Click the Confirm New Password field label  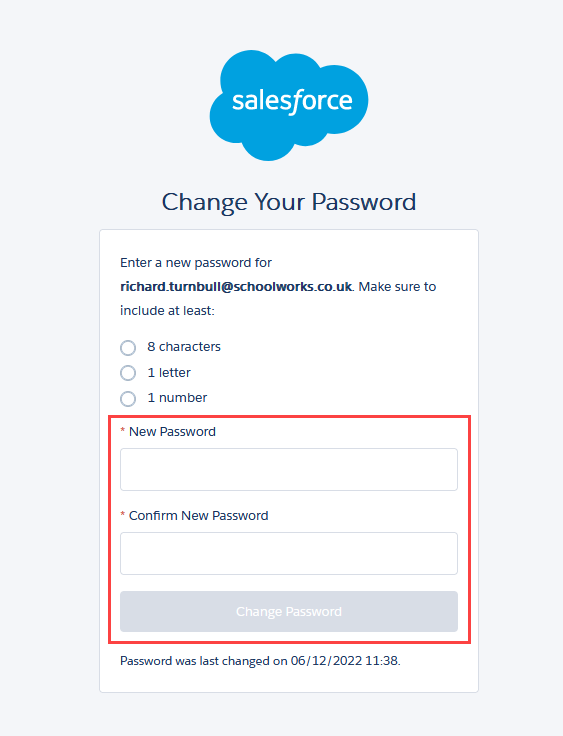pyautogui.click(x=199, y=515)
